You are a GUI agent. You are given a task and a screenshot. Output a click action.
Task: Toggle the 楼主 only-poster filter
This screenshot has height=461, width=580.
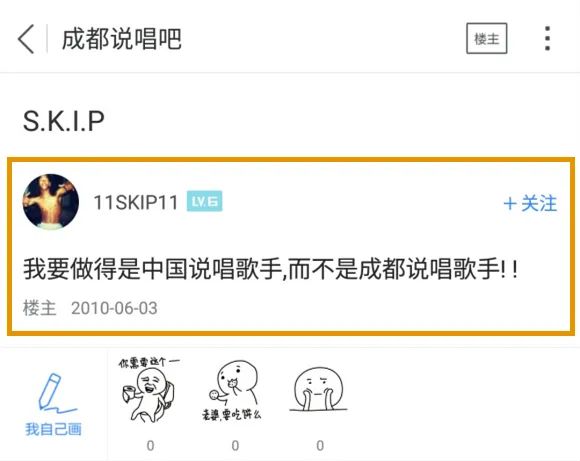pos(486,38)
